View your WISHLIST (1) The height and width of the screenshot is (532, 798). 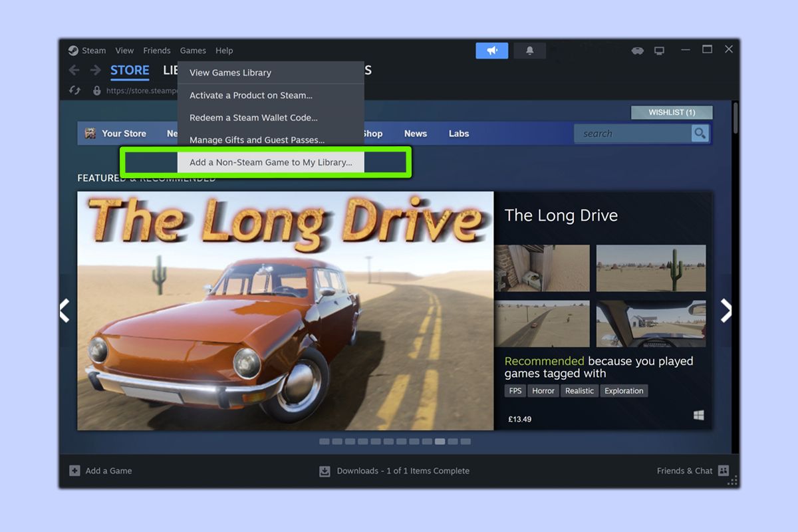[671, 112]
